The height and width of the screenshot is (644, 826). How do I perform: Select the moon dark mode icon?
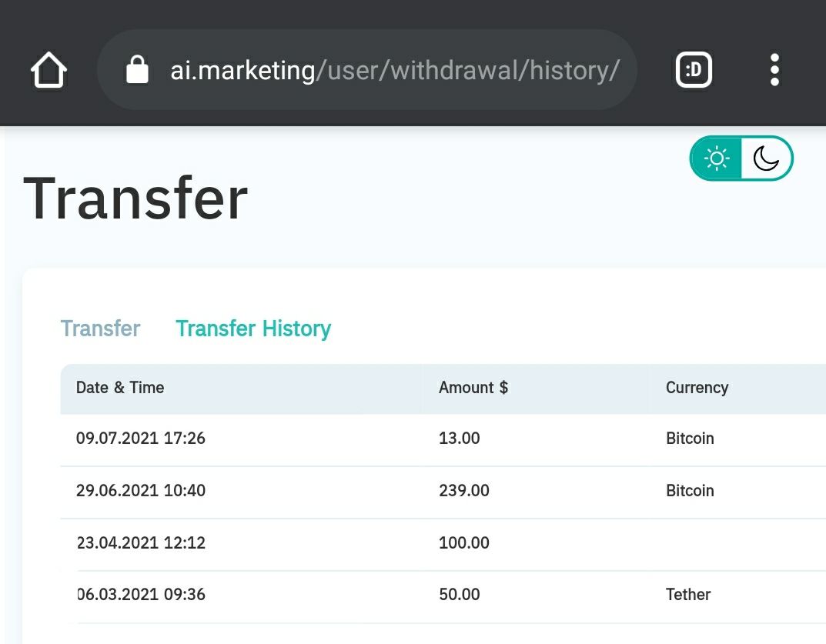point(766,158)
